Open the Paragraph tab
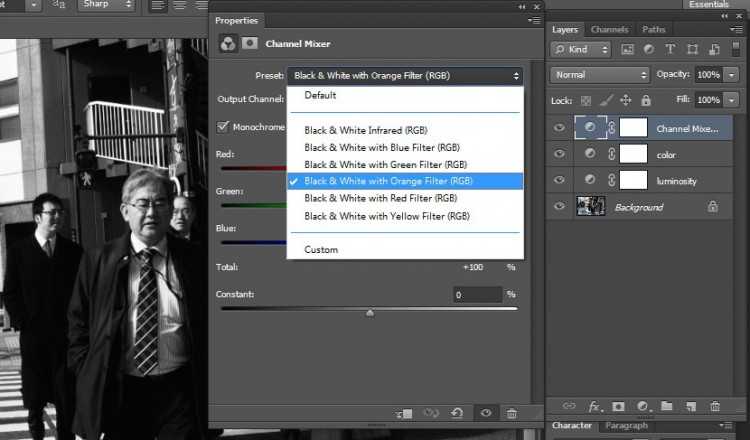The height and width of the screenshot is (440, 750). click(x=626, y=426)
